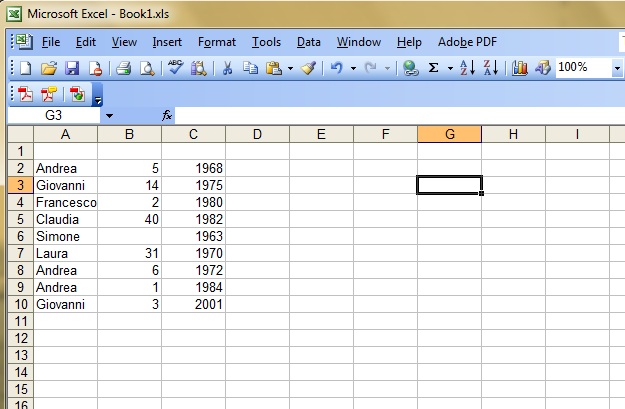Open the Data menu

(x=309, y=42)
